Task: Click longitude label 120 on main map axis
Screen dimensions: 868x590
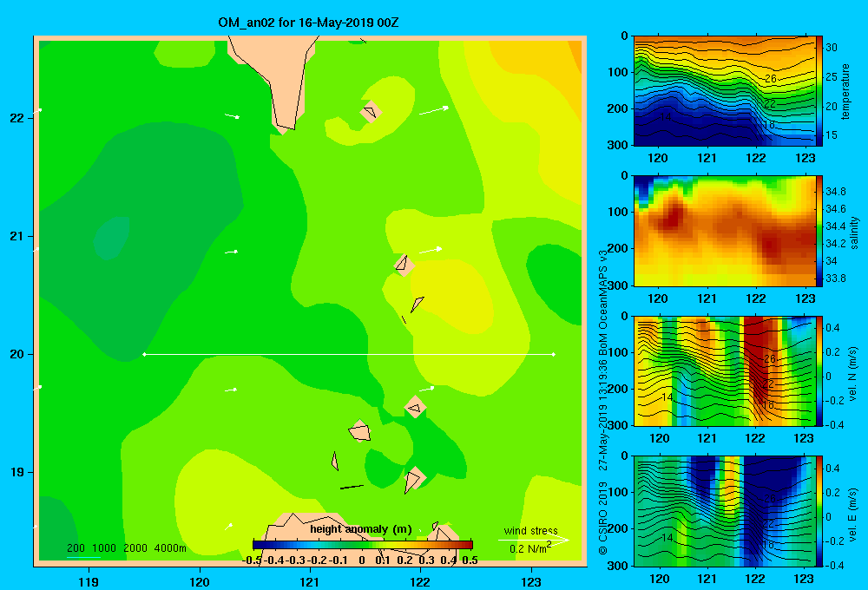Action: (200, 581)
